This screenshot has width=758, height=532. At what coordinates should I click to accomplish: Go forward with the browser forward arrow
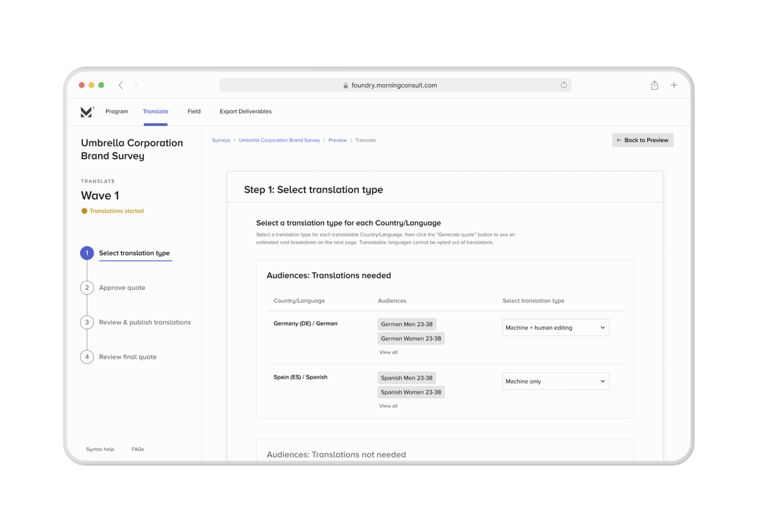(136, 85)
